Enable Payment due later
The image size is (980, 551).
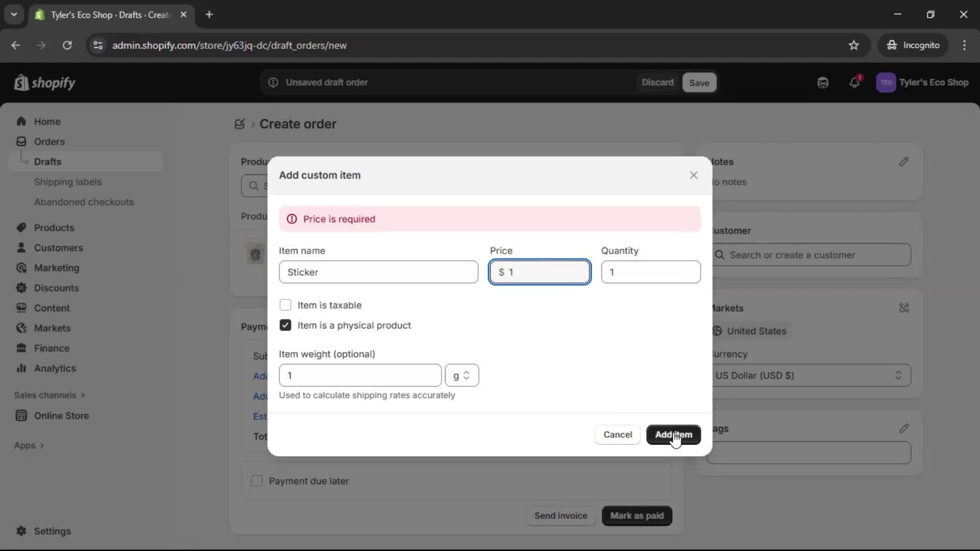(x=257, y=481)
